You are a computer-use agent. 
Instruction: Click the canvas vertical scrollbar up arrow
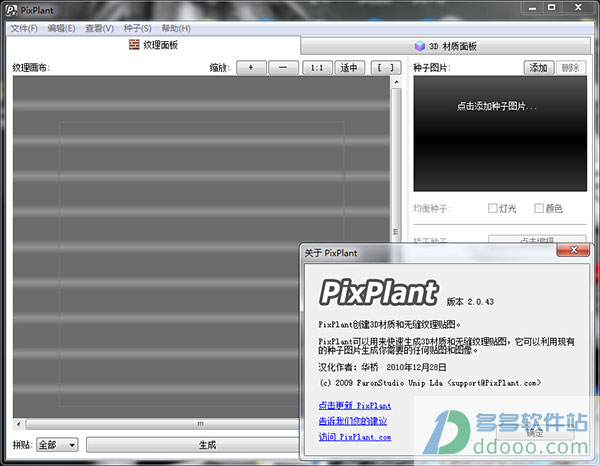click(x=396, y=81)
